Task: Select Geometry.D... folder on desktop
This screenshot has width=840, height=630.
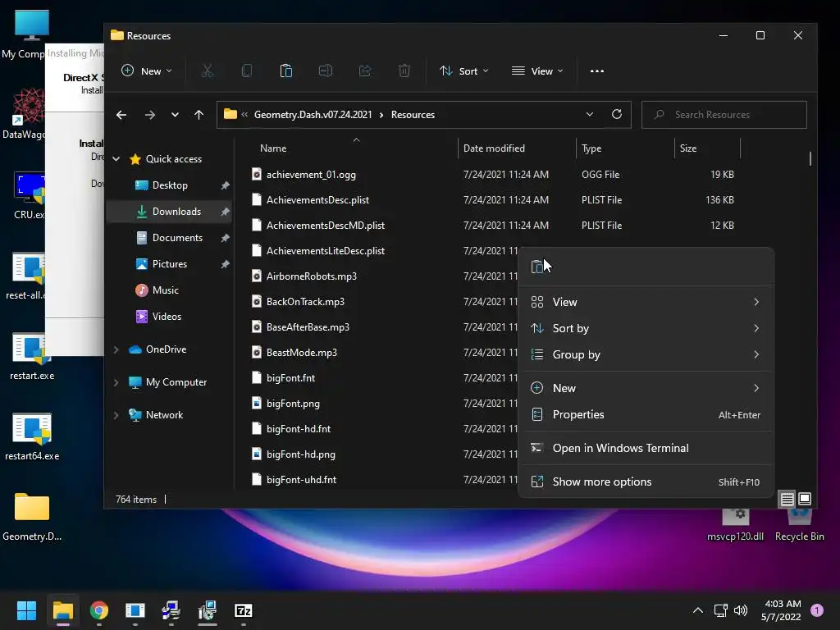Action: tap(32, 518)
